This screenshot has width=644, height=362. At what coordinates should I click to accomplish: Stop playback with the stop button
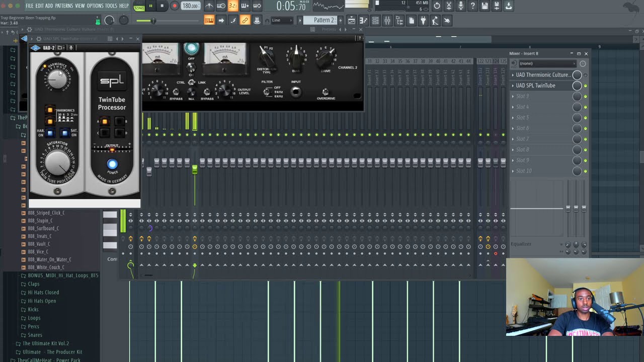(x=162, y=6)
